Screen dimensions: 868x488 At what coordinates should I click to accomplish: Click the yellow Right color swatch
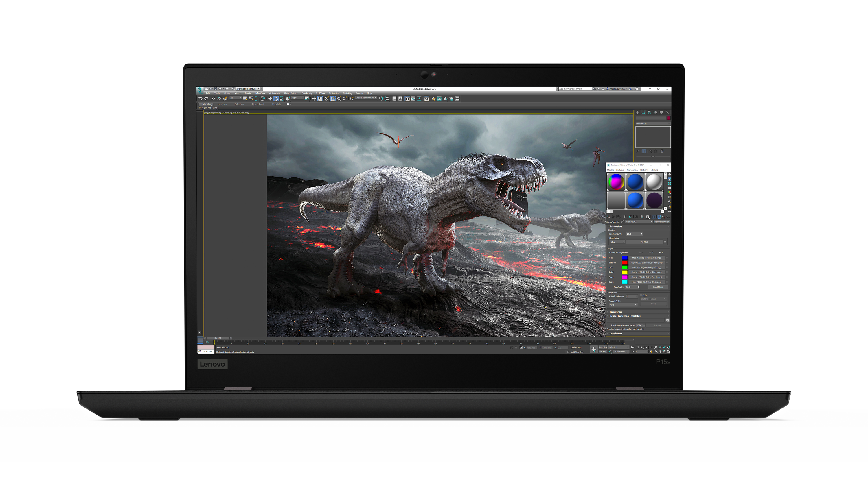click(625, 272)
